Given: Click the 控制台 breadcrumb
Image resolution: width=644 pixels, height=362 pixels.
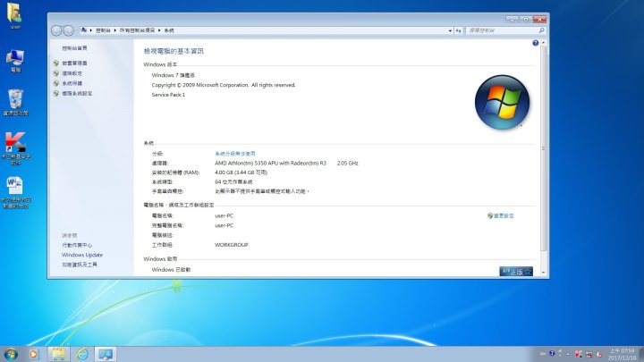Looking at the screenshot, I should [103, 30].
